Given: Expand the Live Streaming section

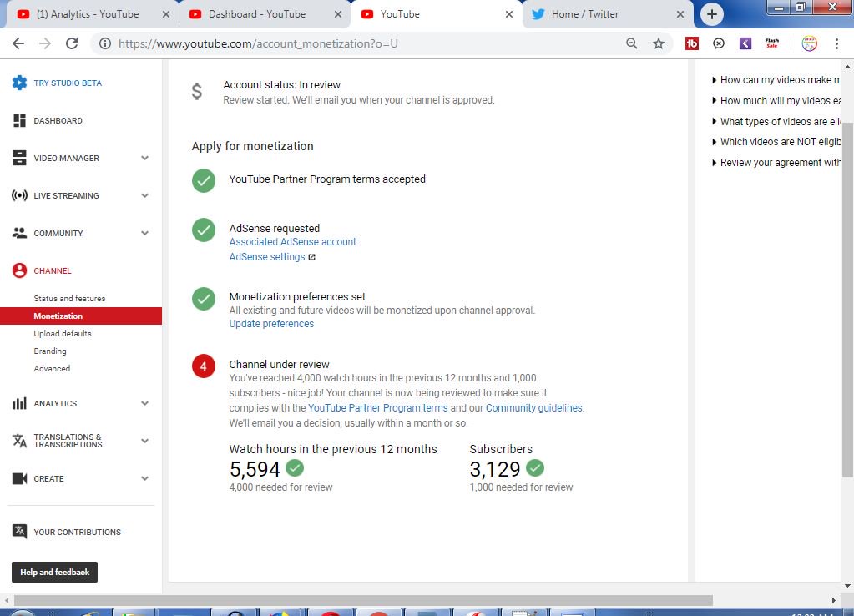Looking at the screenshot, I should (x=145, y=195).
